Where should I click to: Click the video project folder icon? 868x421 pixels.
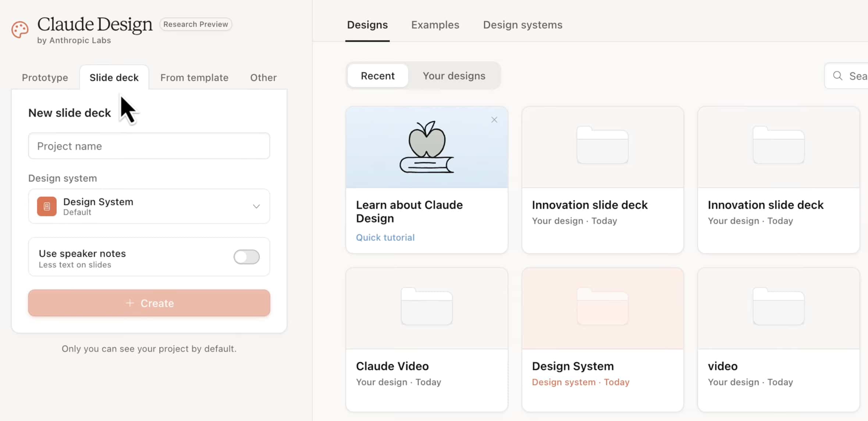click(x=778, y=306)
